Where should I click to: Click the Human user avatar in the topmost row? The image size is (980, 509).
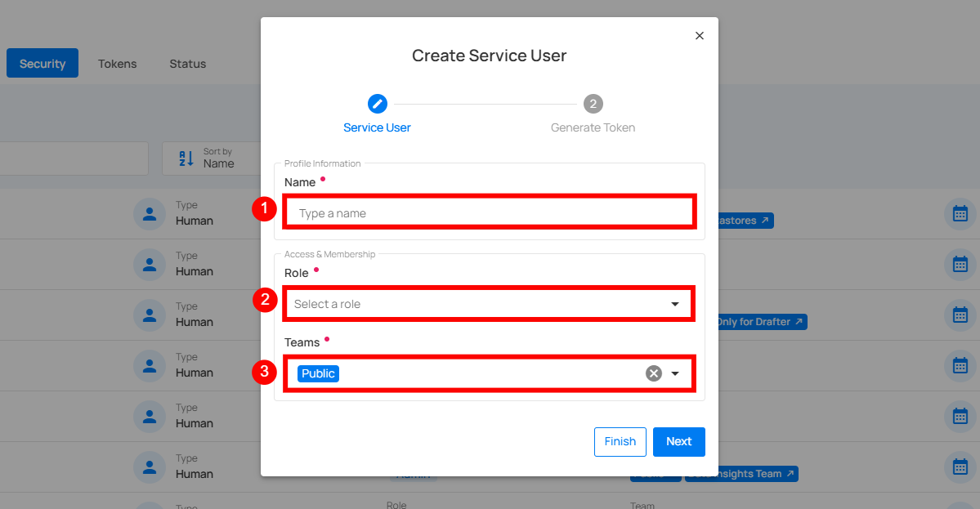click(149, 213)
